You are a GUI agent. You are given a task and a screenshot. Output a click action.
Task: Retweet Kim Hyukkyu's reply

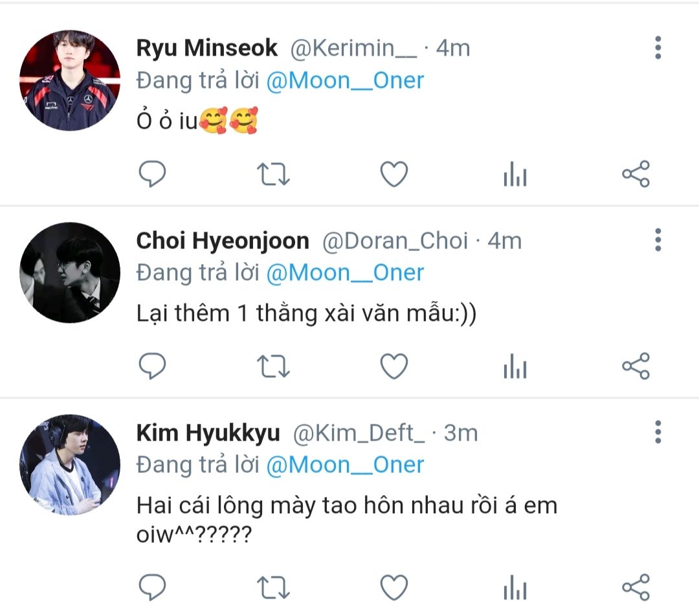click(274, 587)
